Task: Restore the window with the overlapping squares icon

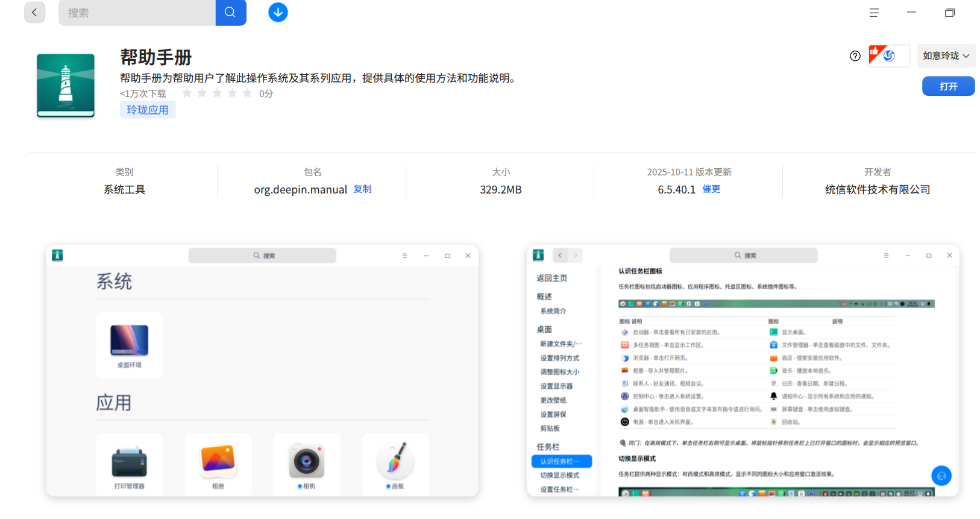Action: (x=950, y=13)
